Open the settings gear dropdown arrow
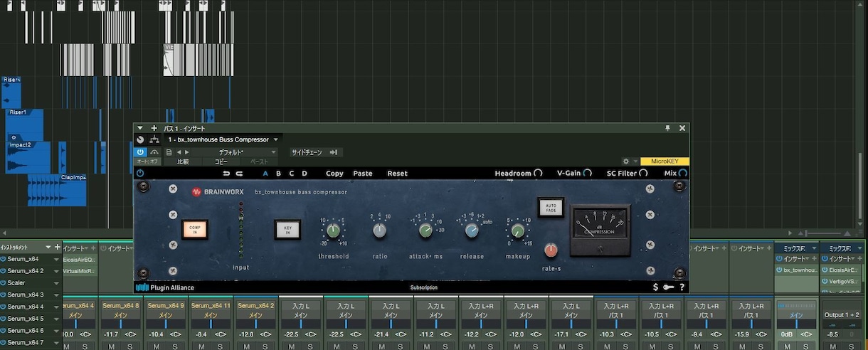868x350 pixels. point(635,162)
